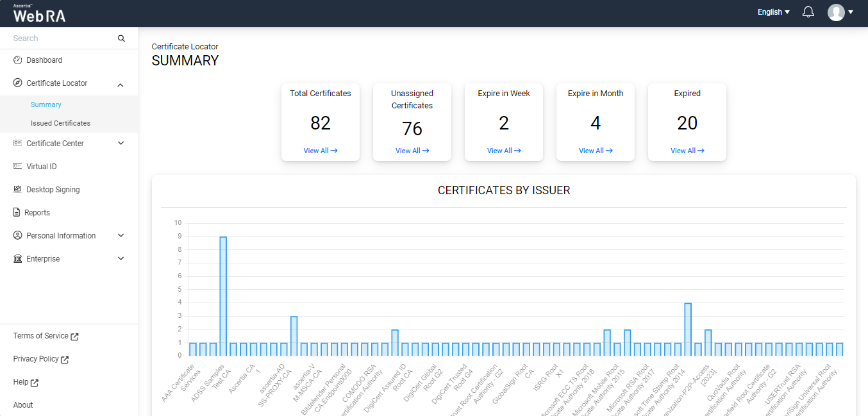
Task: Collapse the Certificate Locator section chevron
Action: point(121,84)
